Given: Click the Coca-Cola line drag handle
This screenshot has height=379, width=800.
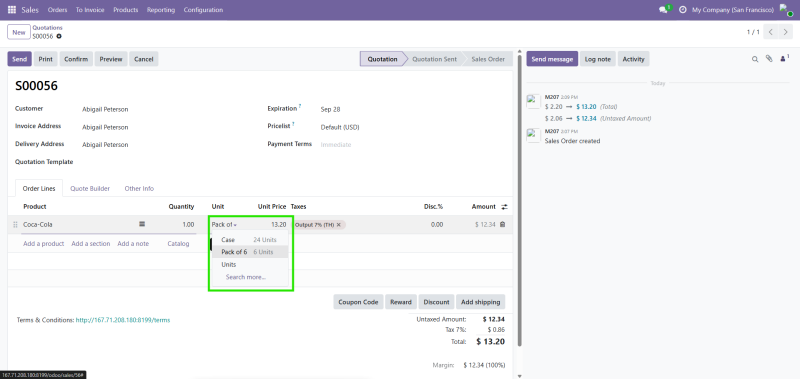Looking at the screenshot, I should pos(15,224).
